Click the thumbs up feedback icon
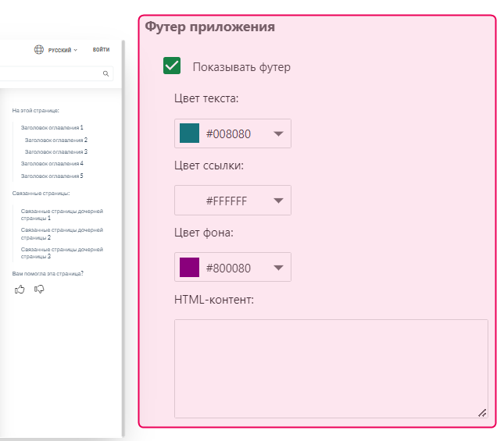The height and width of the screenshot is (441, 504). pyautogui.click(x=20, y=290)
